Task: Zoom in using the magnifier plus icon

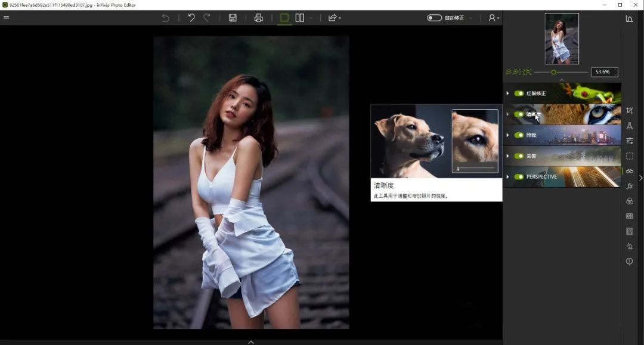Action: pyautogui.click(x=515, y=72)
